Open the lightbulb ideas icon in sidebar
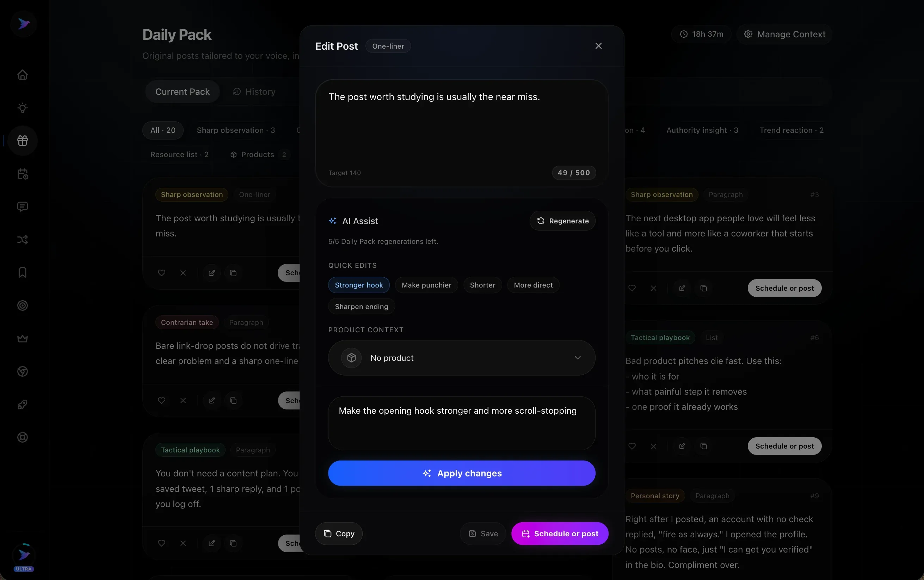 pyautogui.click(x=23, y=108)
